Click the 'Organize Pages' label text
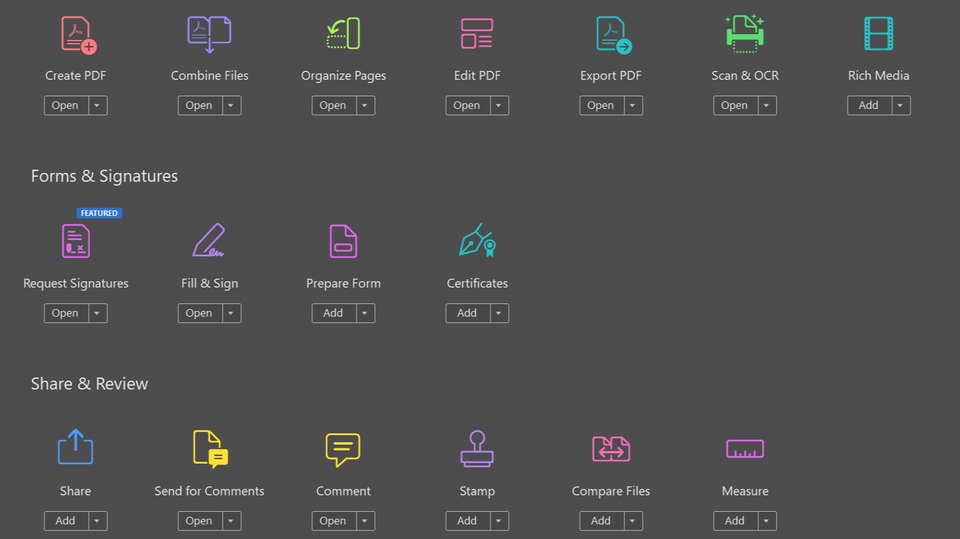 pos(343,76)
